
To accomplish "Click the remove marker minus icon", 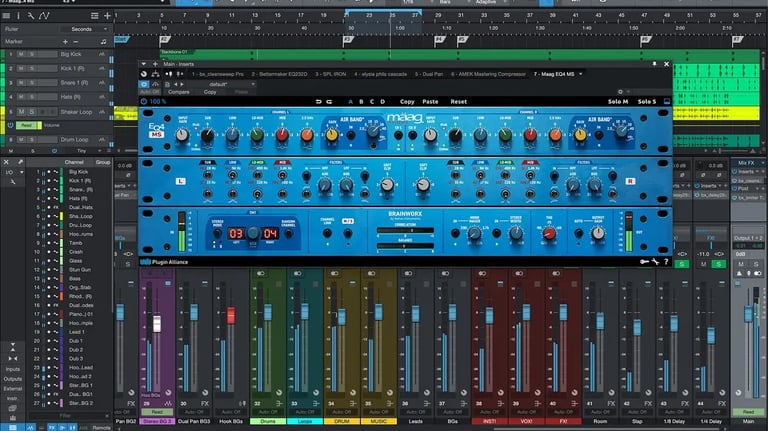I will coord(75,42).
